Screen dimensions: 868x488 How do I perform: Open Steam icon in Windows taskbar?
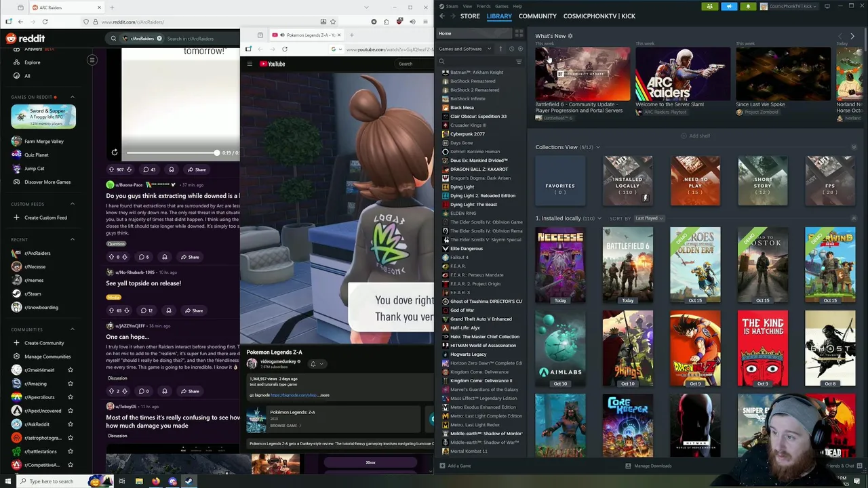(x=189, y=481)
